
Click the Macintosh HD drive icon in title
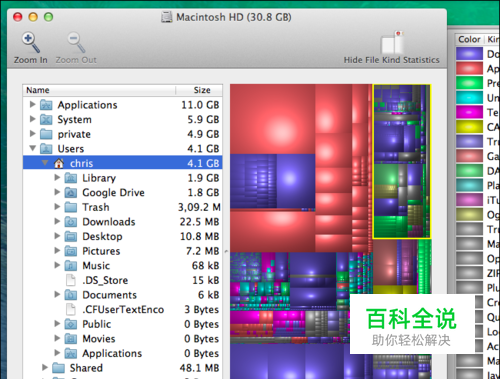click(167, 17)
